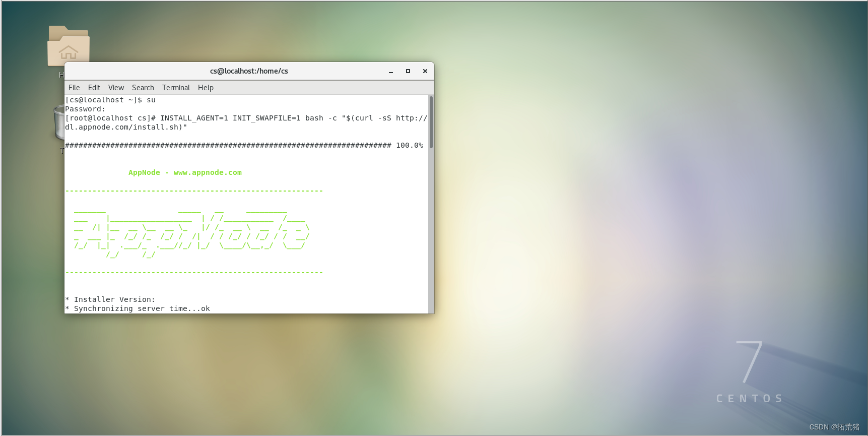Click the 'Password:' line in terminal
Screen dimensions: 868x436
pyautogui.click(x=85, y=109)
